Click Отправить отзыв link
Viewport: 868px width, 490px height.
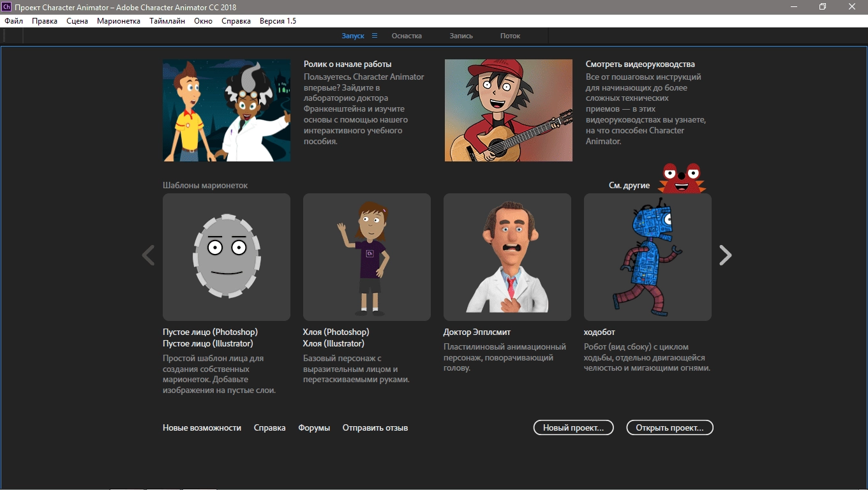(x=375, y=427)
